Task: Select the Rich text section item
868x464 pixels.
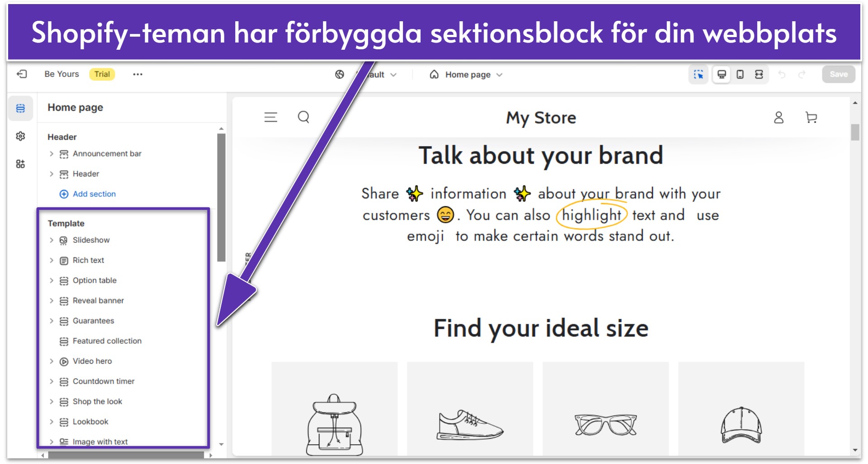Action: pos(88,260)
